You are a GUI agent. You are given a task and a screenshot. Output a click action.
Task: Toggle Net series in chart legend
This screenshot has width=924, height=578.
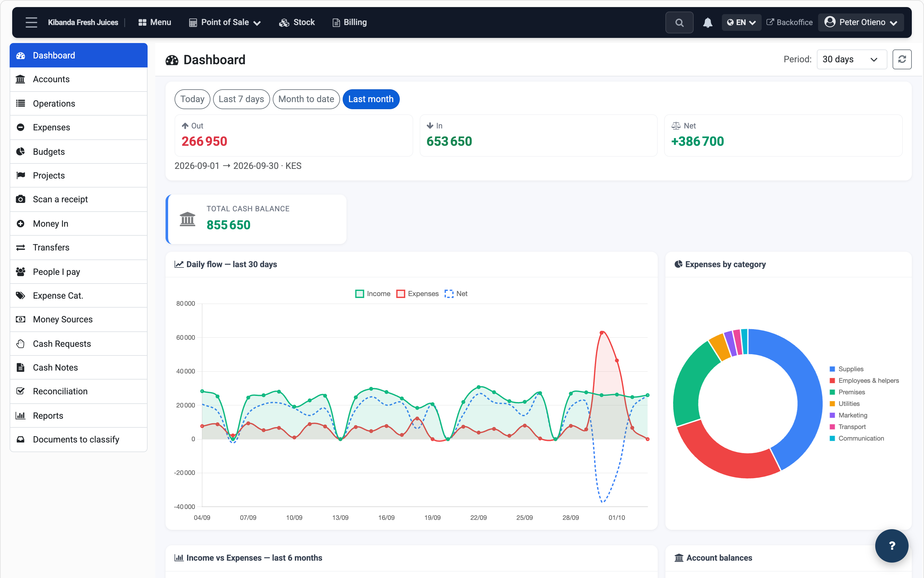pos(456,293)
